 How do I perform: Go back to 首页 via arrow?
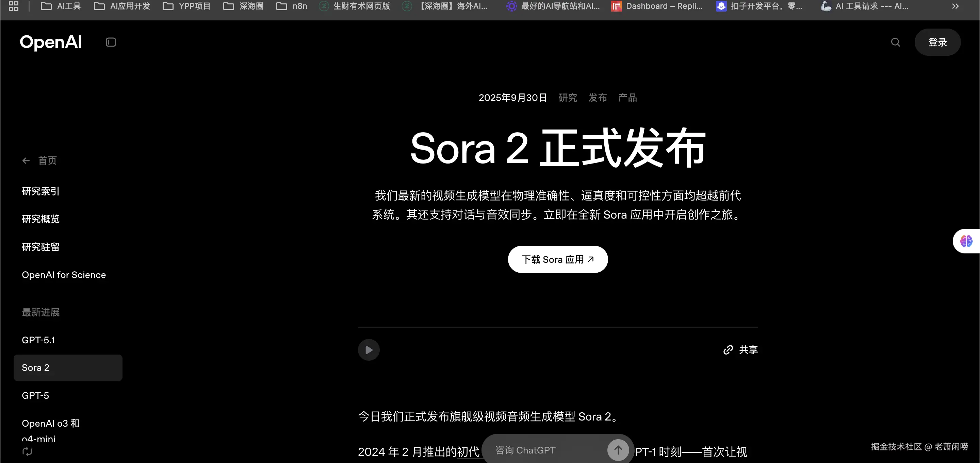(26, 161)
